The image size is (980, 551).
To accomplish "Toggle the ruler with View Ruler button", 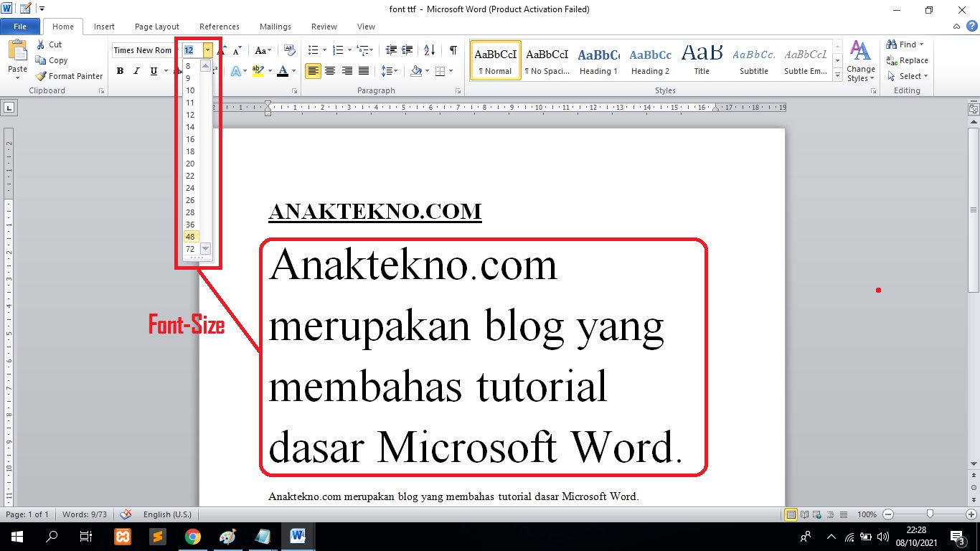I will 974,110.
